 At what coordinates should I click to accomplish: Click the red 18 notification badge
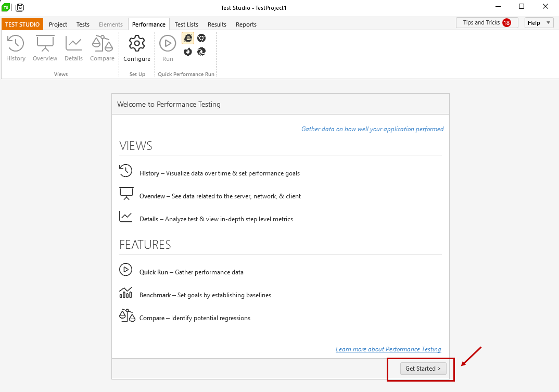click(x=506, y=22)
